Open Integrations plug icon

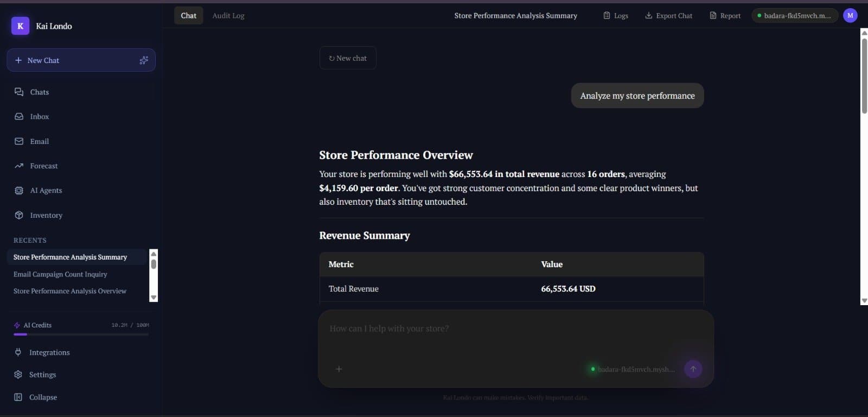[x=18, y=352]
